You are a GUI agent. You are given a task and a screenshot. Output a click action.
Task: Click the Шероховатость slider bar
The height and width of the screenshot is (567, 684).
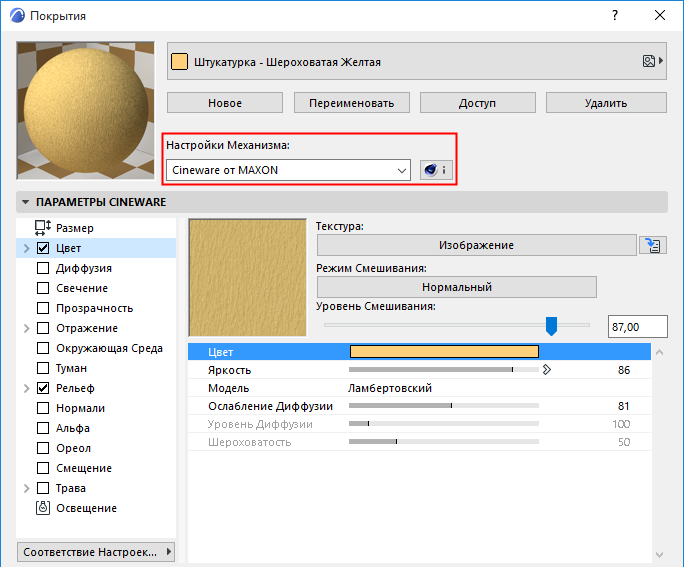click(x=444, y=442)
